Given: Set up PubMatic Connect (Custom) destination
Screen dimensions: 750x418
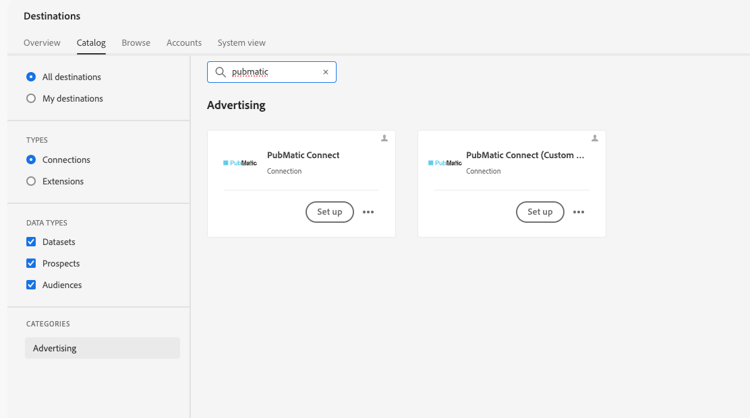Looking at the screenshot, I should (x=539, y=212).
